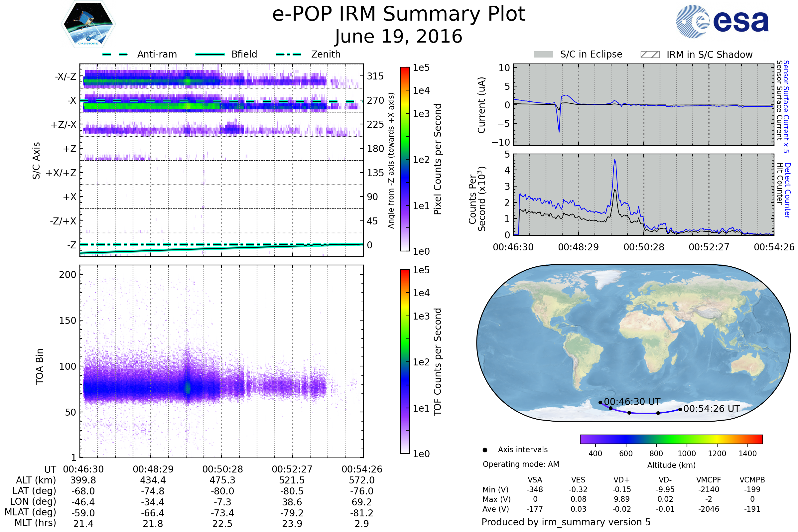Click the TOF Counts per Second colorbar
Image resolution: width=798 pixels, height=532 pixels.
[405, 361]
